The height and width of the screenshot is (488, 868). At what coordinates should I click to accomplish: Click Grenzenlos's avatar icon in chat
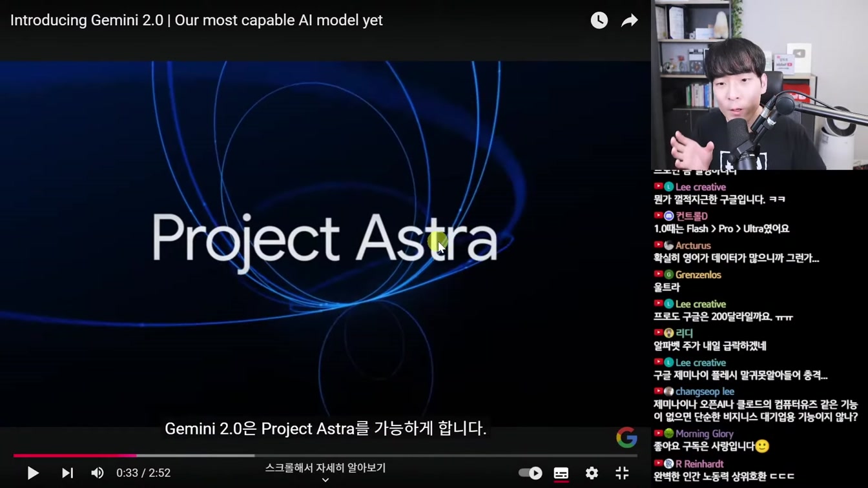click(x=669, y=275)
